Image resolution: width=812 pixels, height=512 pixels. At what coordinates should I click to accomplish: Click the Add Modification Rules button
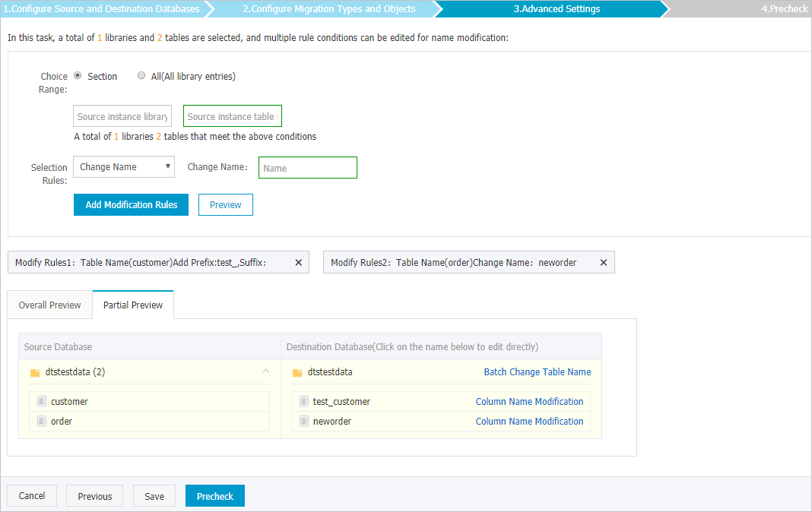tap(130, 204)
